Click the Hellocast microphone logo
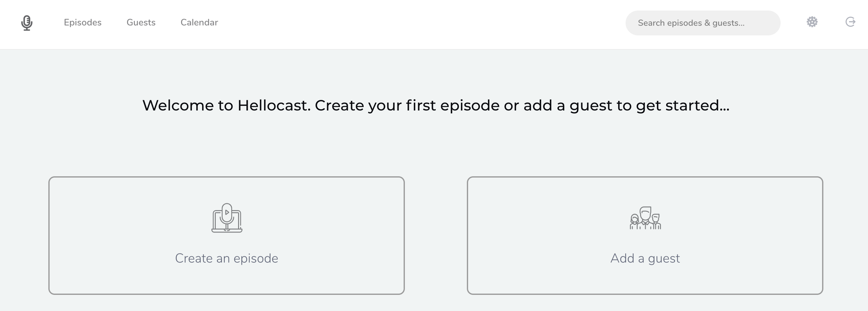This screenshot has height=311, width=868. click(27, 23)
